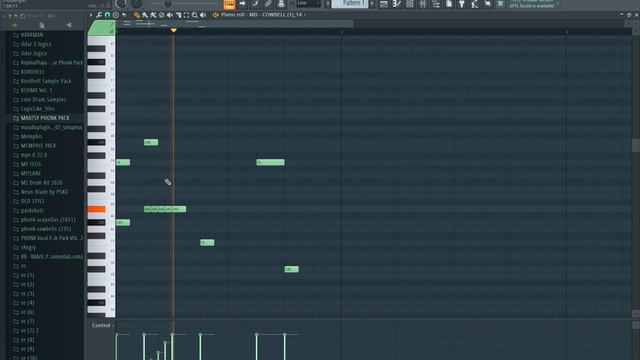
Task: Select the playback speaker tool in piano roll
Action: (203, 15)
